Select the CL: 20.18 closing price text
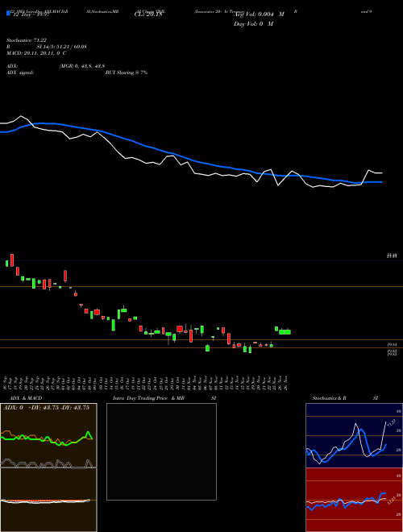 [x=148, y=15]
